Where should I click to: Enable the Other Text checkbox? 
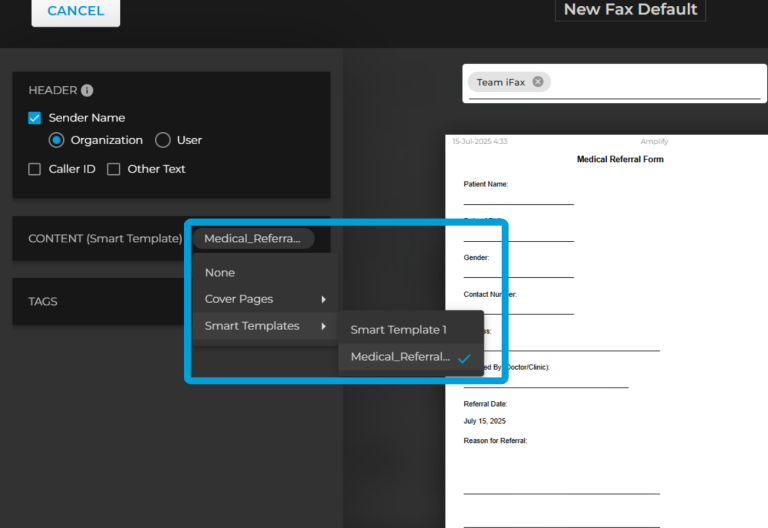[114, 169]
